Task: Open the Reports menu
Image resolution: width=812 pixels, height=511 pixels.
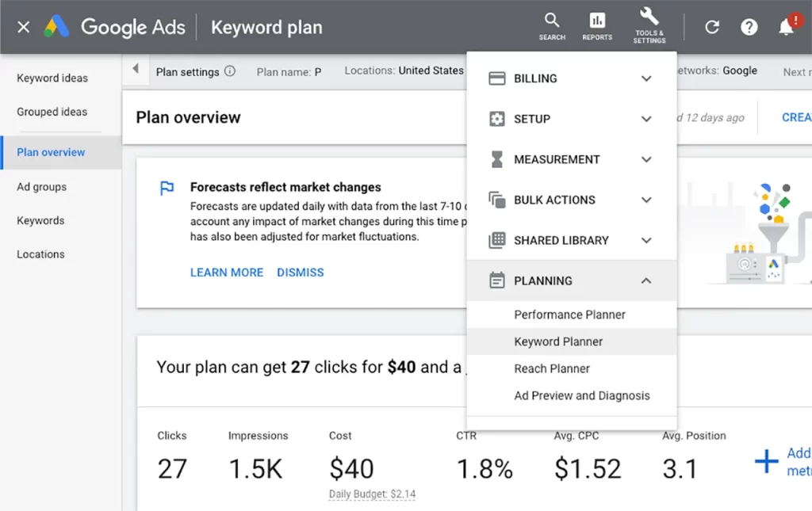Action: [597, 27]
